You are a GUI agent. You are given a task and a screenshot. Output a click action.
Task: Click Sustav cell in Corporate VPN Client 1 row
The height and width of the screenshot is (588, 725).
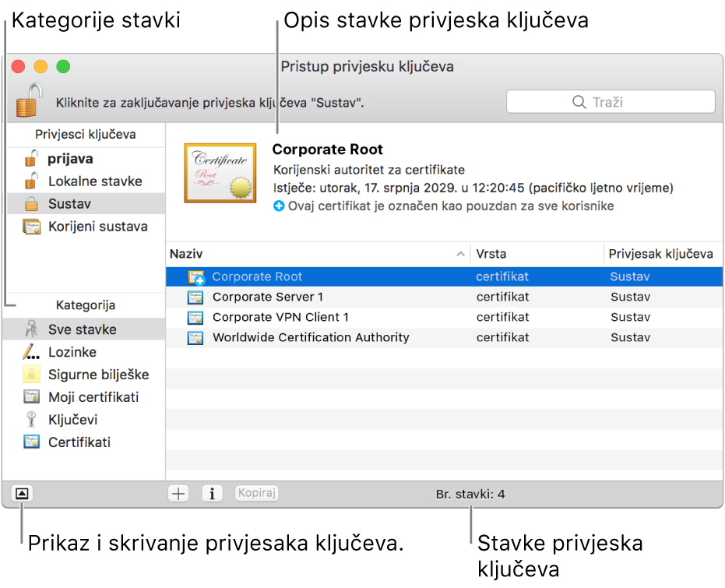[x=630, y=317]
